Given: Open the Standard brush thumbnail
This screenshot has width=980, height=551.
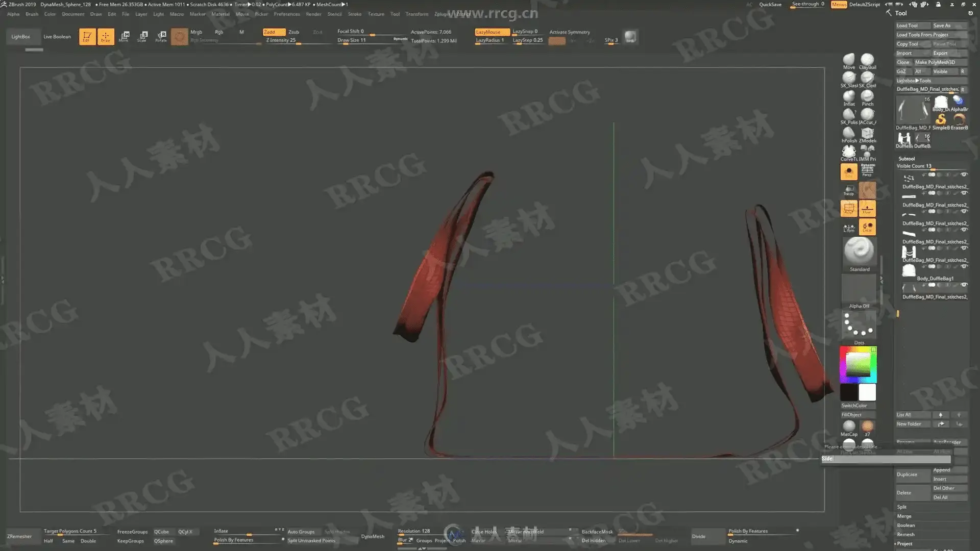Looking at the screenshot, I should click(x=859, y=252).
